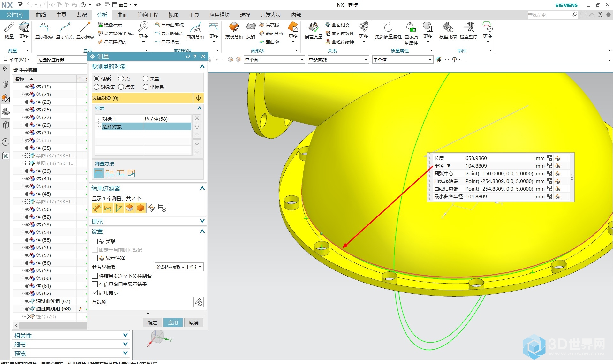Choose the 对象集 radio option
Viewport: 613px width, 364px height.
click(96, 87)
